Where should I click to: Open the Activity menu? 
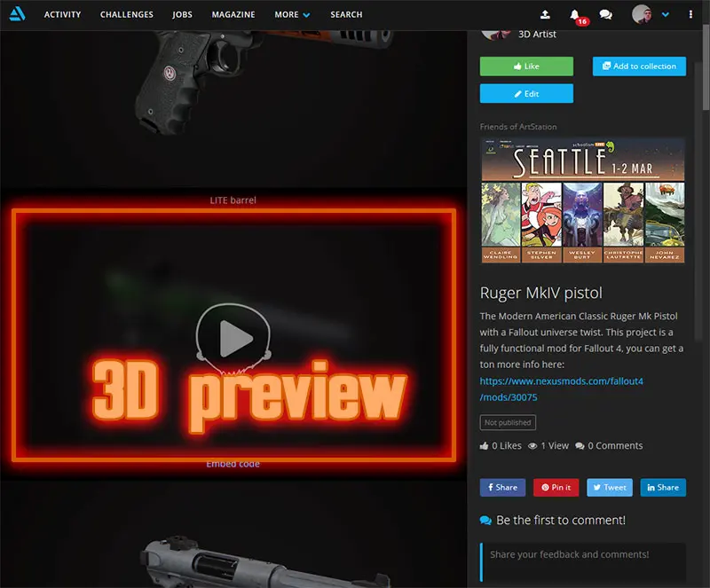click(x=62, y=14)
